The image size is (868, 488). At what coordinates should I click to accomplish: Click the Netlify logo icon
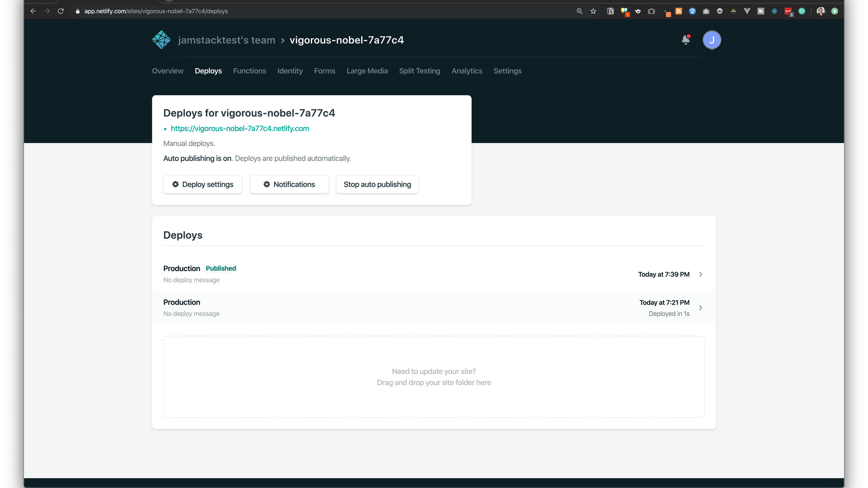(161, 40)
